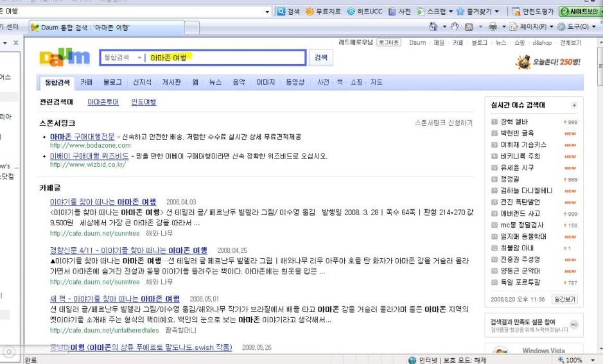This screenshot has width=603, height=364.
Task: Switch to the 이미지 search tab
Action: pyautogui.click(x=266, y=82)
